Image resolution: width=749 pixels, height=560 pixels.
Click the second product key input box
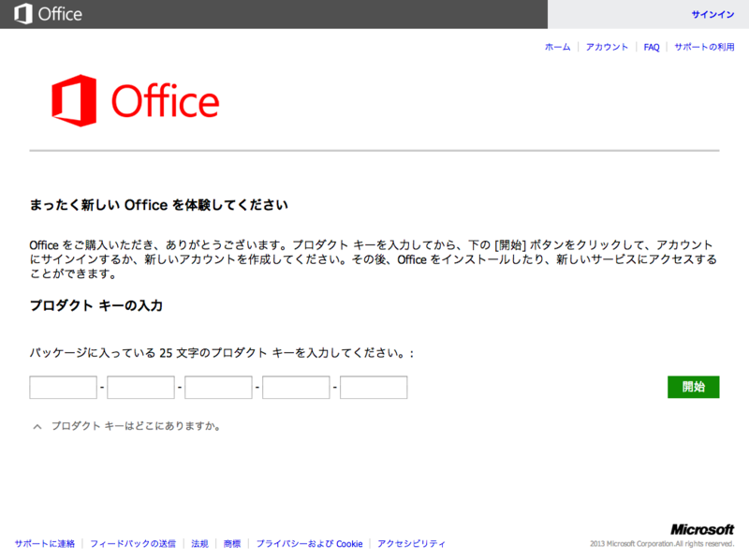[x=140, y=387]
